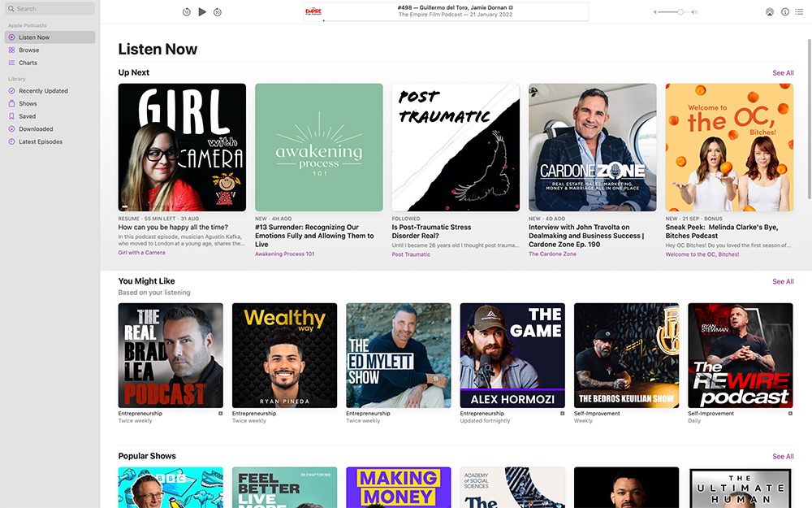This screenshot has width=812, height=508.
Task: Click the Browse grid icon
Action: [x=11, y=50]
